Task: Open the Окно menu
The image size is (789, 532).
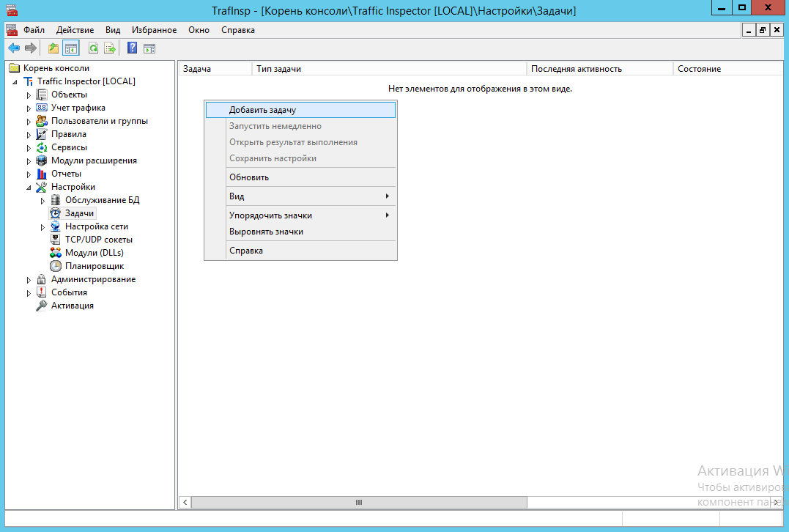Action: point(199,30)
